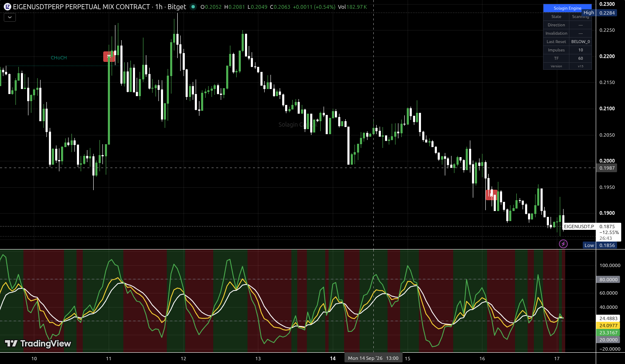Screen dimensions: 625x364
Task: Click the TF value 60
Action: pyautogui.click(x=580, y=59)
